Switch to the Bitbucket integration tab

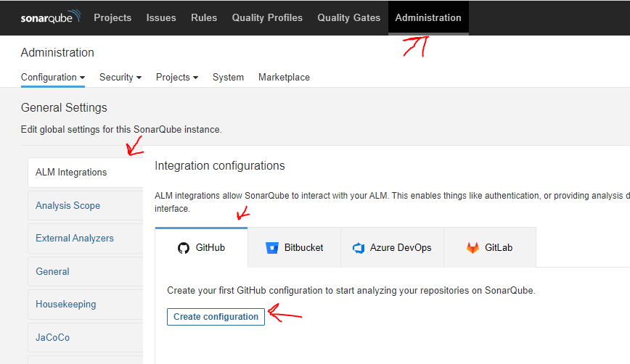[295, 247]
